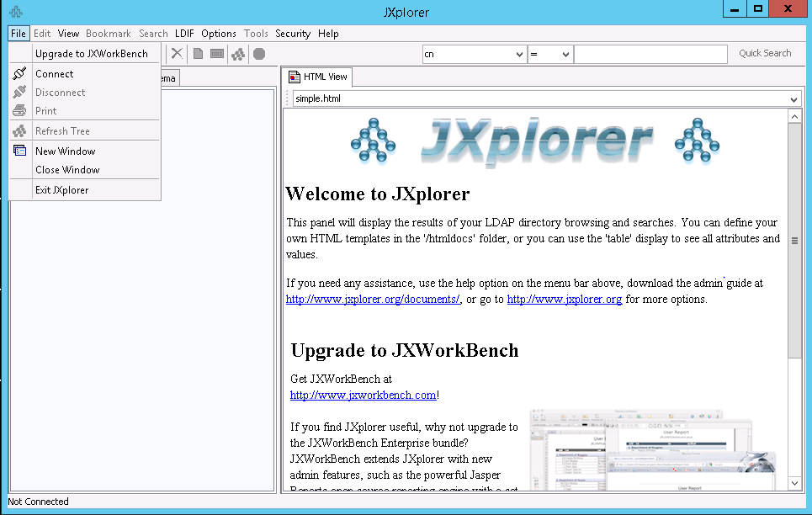Click the Refresh tree toolbar icon
Viewport: 812px width, 515px height.
click(x=238, y=53)
